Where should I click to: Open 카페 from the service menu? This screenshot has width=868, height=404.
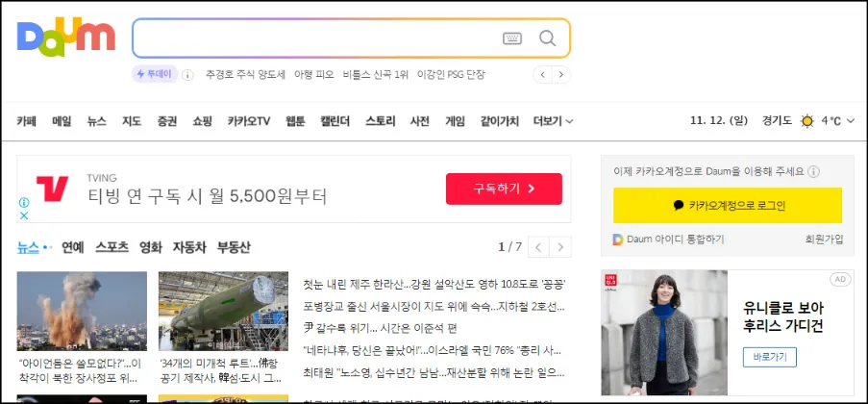(x=26, y=121)
